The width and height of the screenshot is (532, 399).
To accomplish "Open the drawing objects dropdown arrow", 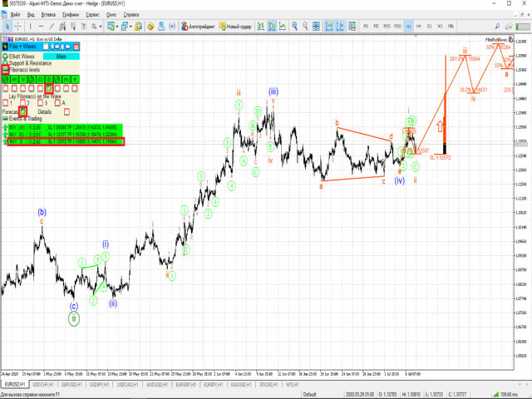I will click(x=101, y=27).
